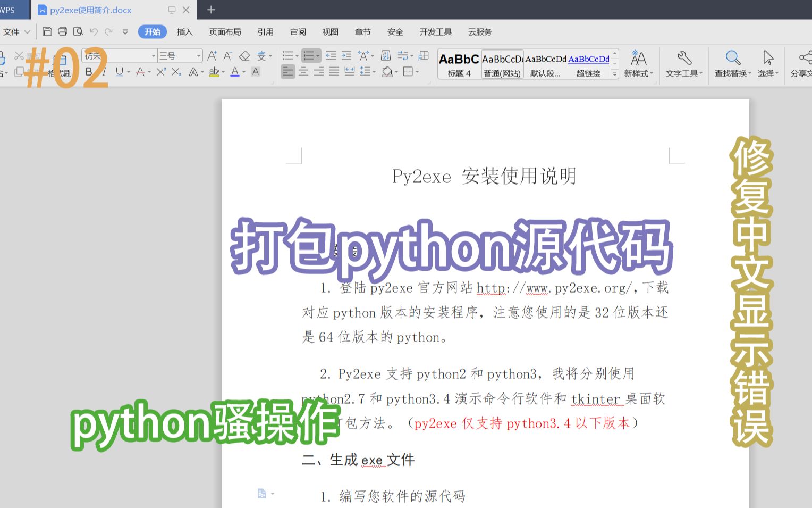Open Print Preview icon

click(78, 31)
